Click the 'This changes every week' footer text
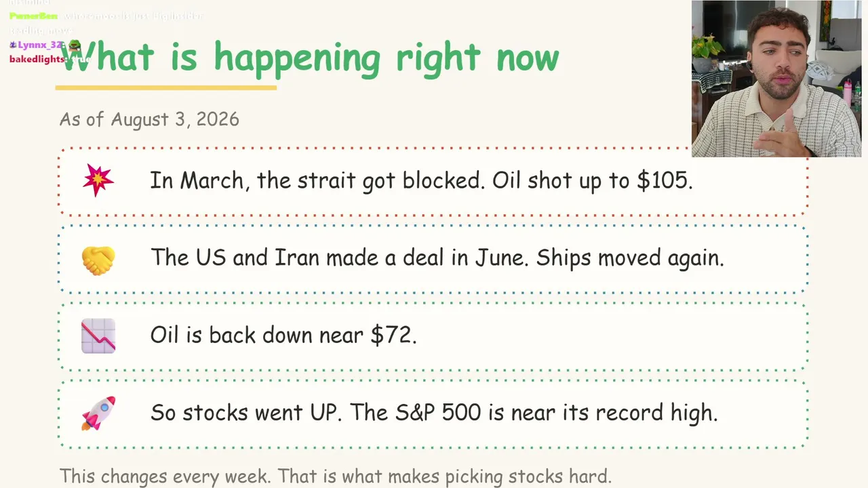Viewport: 868px width, 488px height. click(x=335, y=476)
